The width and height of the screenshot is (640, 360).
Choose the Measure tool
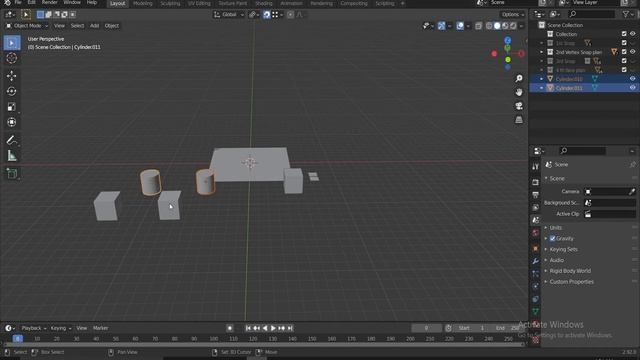[12, 156]
